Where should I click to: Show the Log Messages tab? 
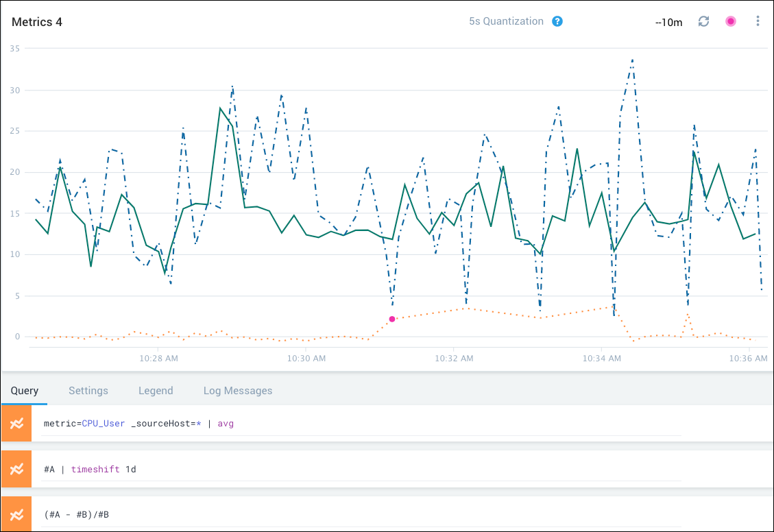coord(238,391)
